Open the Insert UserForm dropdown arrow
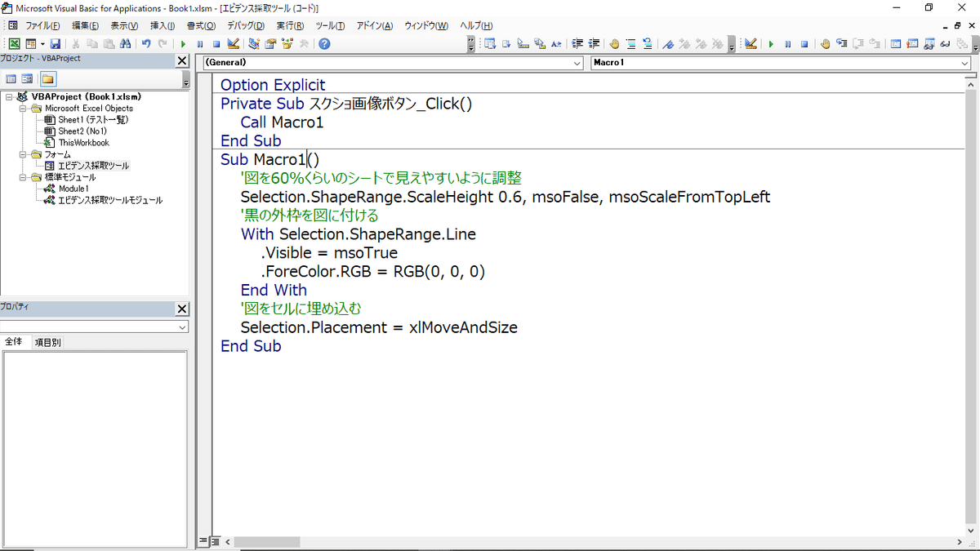Image resolution: width=980 pixels, height=551 pixels. click(x=42, y=44)
